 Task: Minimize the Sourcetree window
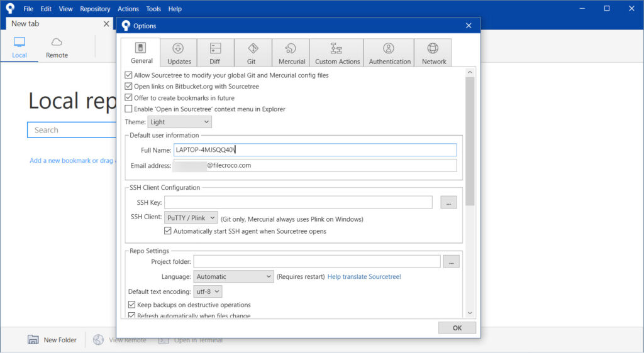[582, 9]
